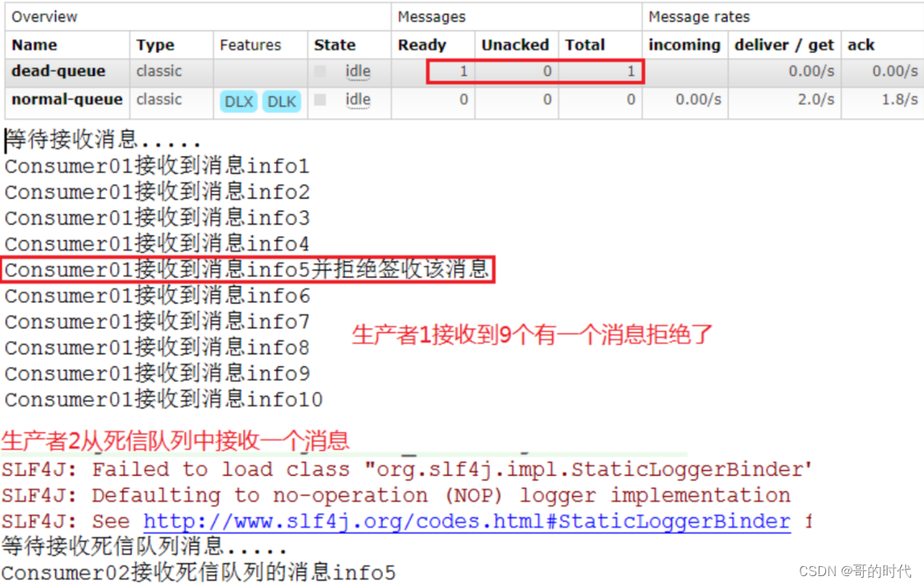Click line 'Consumer02接收死信队列的消息info5'

pos(198,572)
